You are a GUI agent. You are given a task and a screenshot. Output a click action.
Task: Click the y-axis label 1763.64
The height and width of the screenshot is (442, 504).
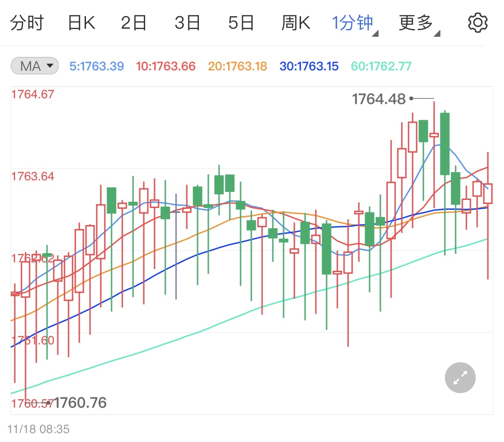click(x=32, y=176)
